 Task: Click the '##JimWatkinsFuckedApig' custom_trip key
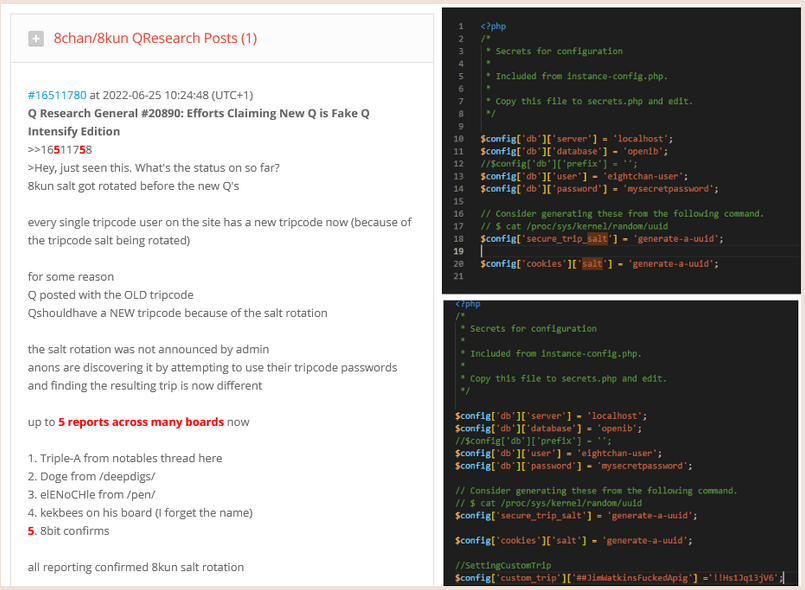pos(631,578)
